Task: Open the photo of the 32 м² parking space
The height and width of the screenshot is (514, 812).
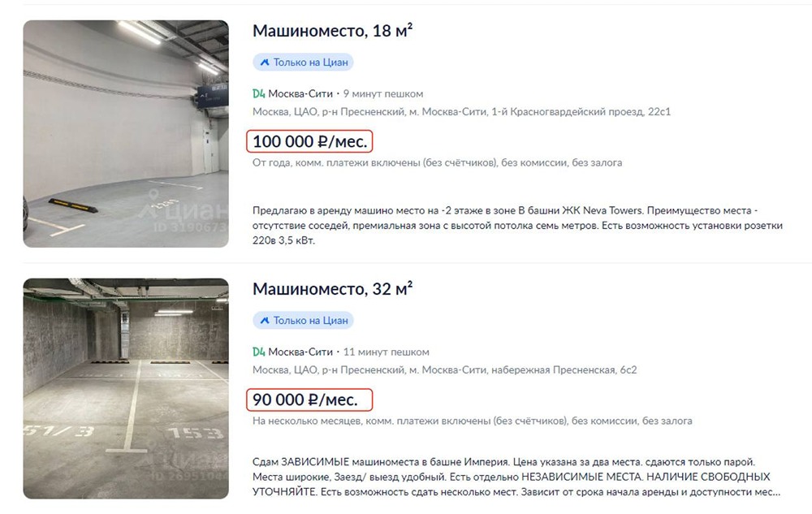Action: pos(126,388)
